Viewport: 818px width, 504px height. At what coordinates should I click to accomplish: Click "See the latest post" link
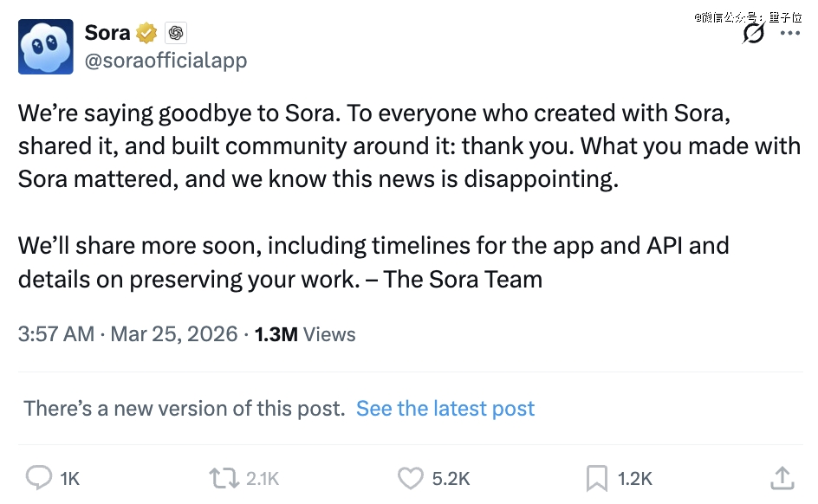pos(445,409)
